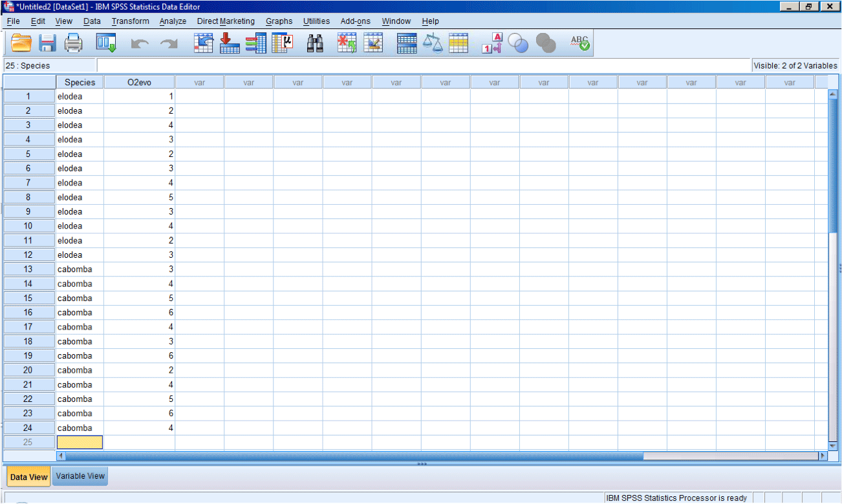Open the File menu

coord(13,21)
